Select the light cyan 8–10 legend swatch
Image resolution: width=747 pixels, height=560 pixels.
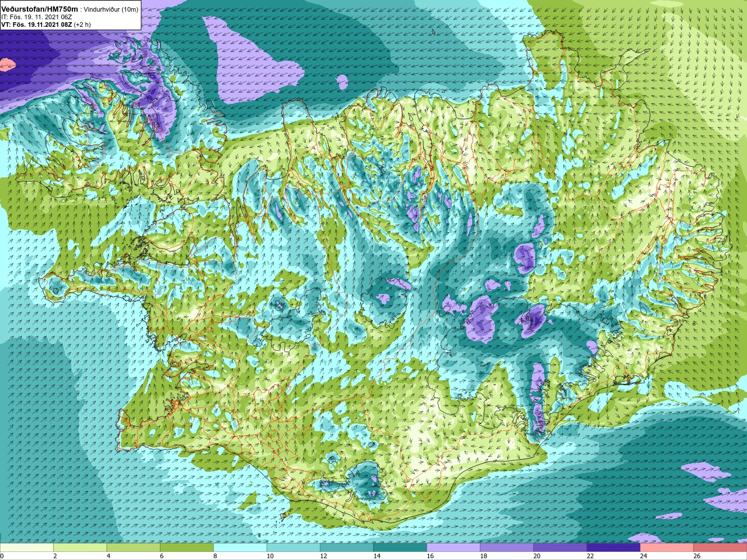click(x=240, y=547)
